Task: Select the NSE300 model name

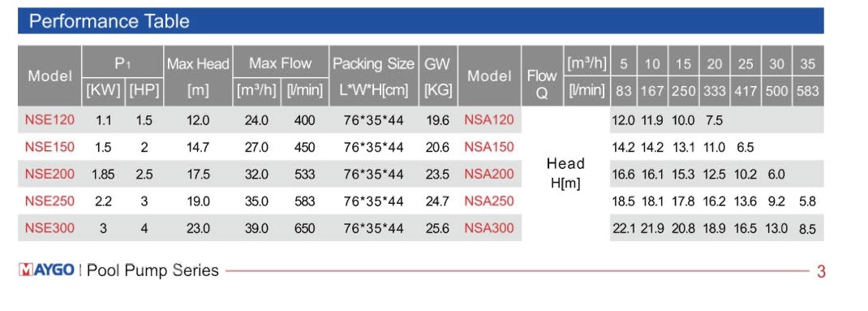Action: [49, 228]
